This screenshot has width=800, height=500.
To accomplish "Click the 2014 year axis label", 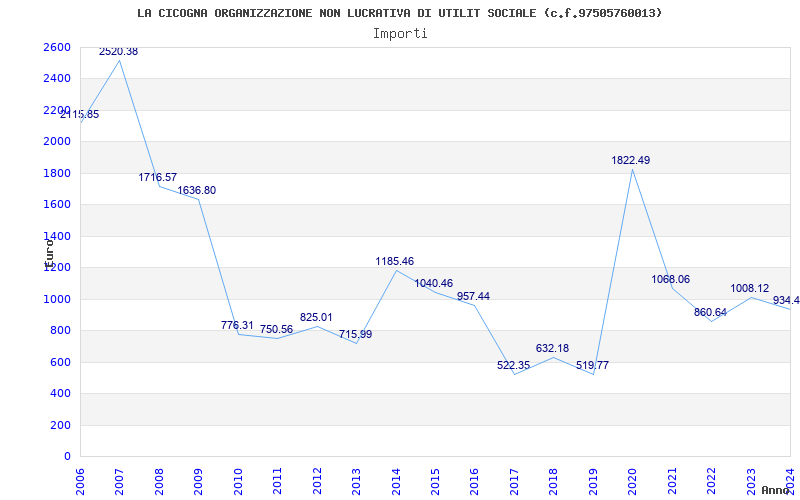I will pyautogui.click(x=396, y=480).
